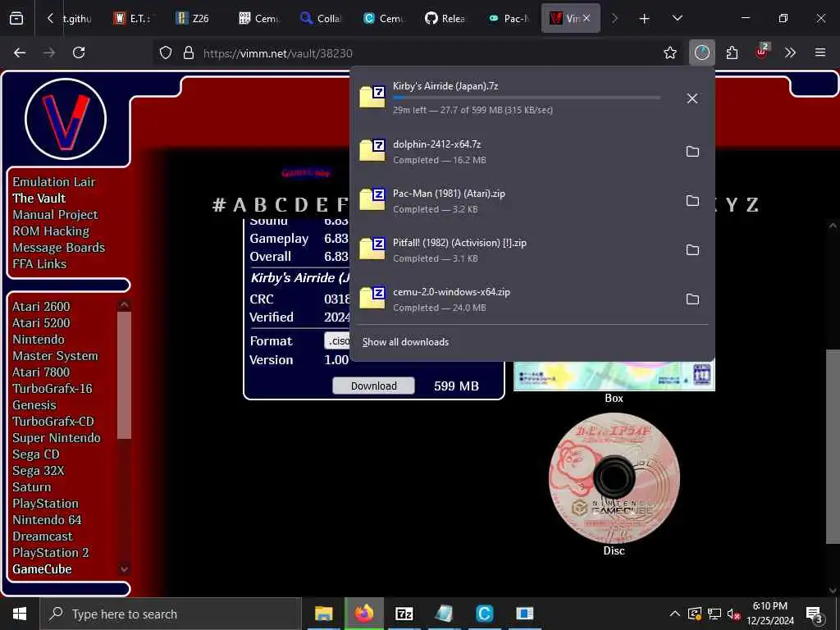
Task: Open FFA Links
Action: coord(39,264)
